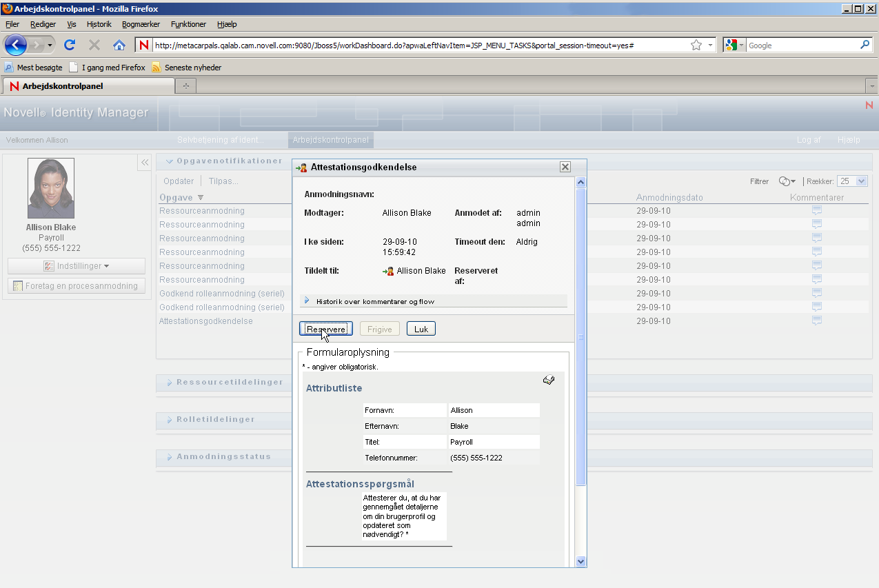Click the Filtrer link
Screen dimensions: 879x588
(x=759, y=181)
